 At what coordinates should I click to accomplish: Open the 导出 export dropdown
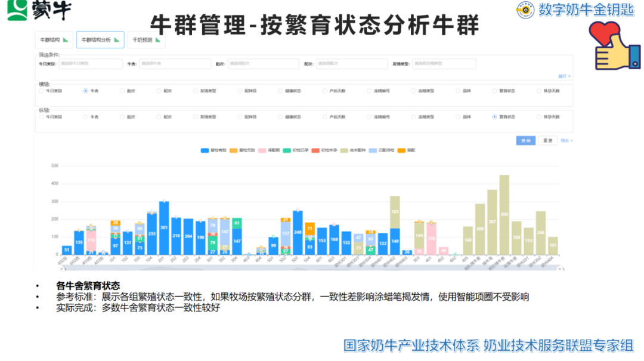tap(565, 140)
